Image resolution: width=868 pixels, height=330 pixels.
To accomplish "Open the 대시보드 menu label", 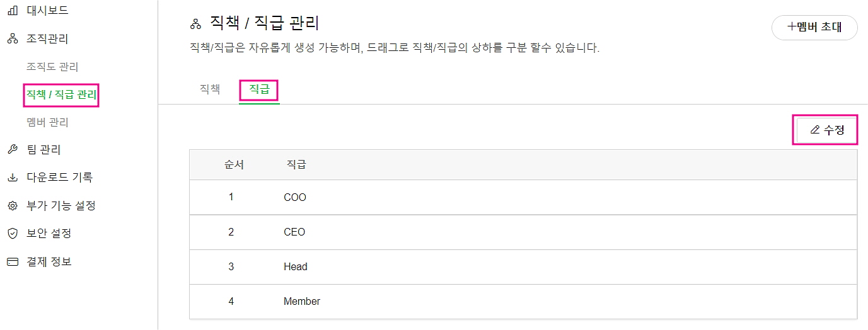I will click(47, 11).
